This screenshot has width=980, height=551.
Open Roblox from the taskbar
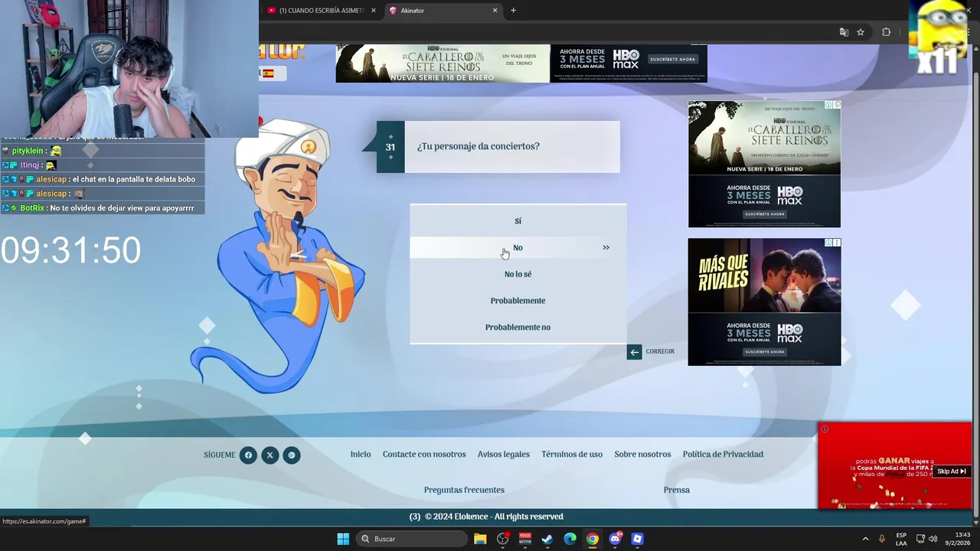pos(637,539)
